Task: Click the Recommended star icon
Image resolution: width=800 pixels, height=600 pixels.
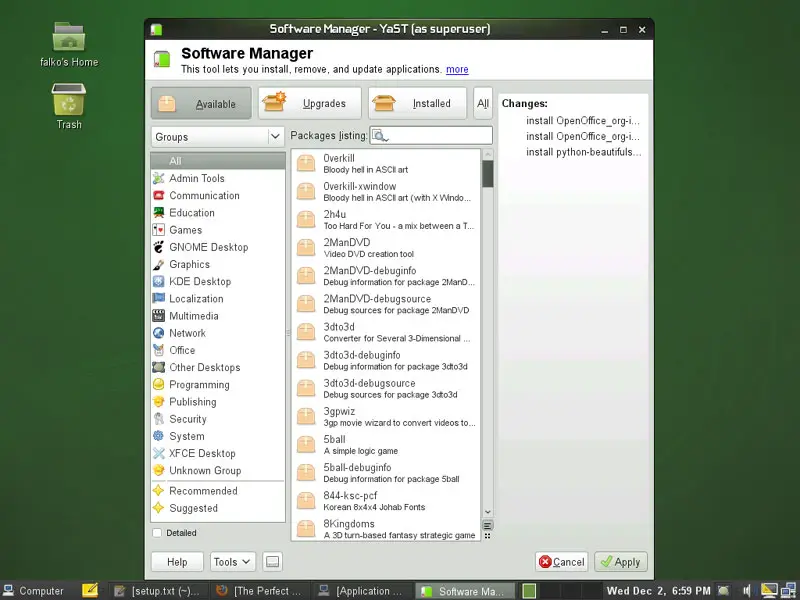Action: (159, 491)
